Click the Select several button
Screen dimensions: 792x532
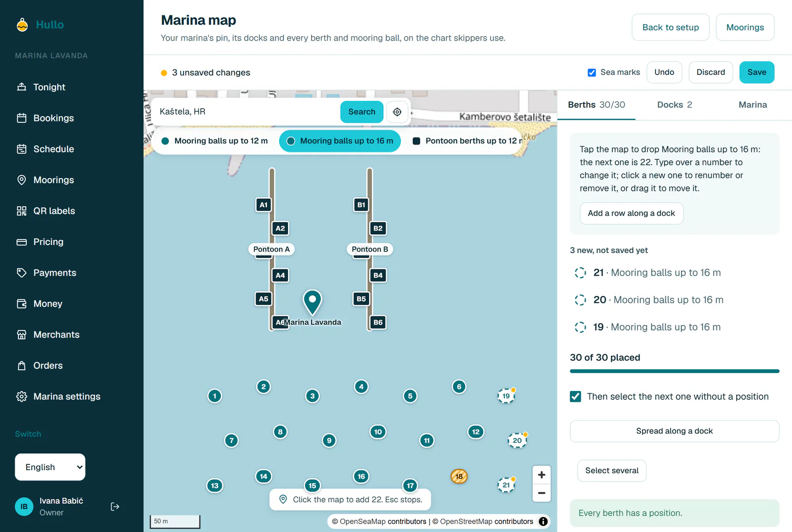612,471
